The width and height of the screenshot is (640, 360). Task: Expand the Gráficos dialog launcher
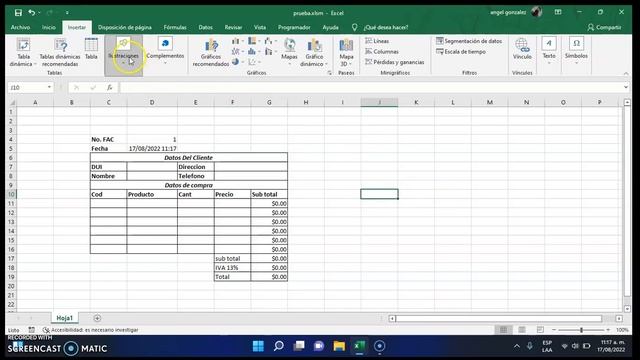(x=329, y=73)
